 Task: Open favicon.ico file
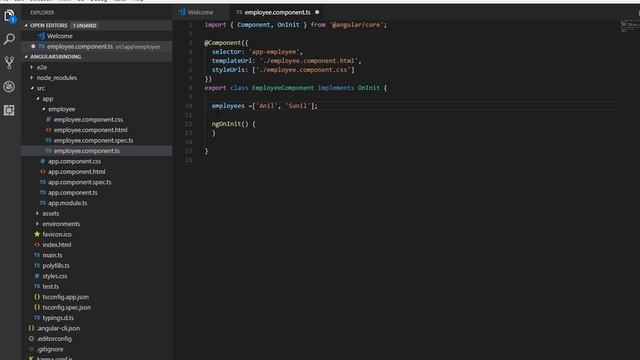point(97,234)
